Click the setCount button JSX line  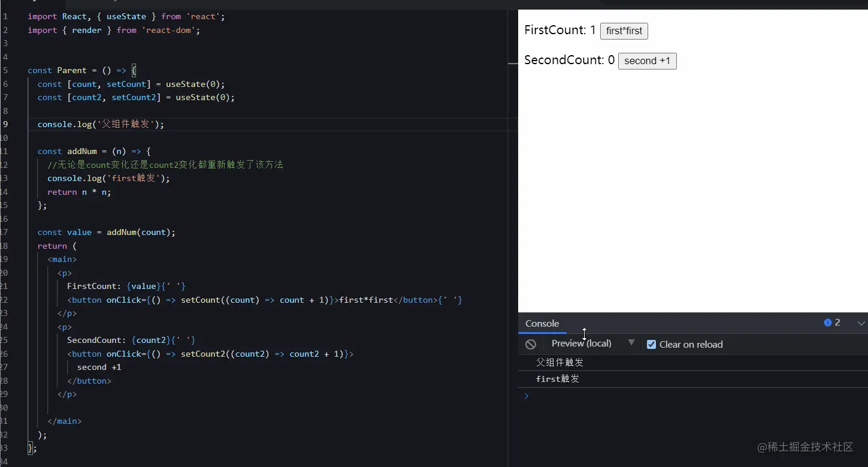pyautogui.click(x=265, y=300)
